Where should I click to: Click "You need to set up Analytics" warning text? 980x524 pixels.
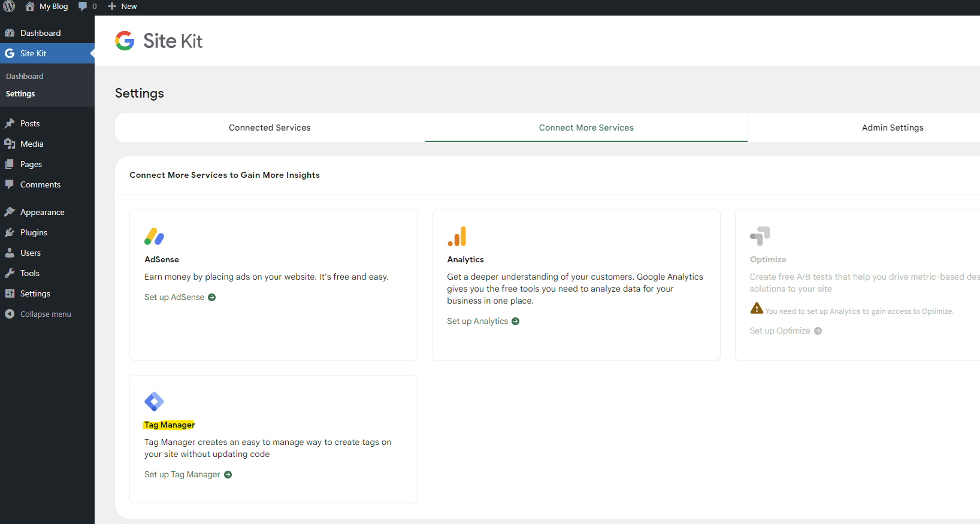pyautogui.click(x=859, y=311)
